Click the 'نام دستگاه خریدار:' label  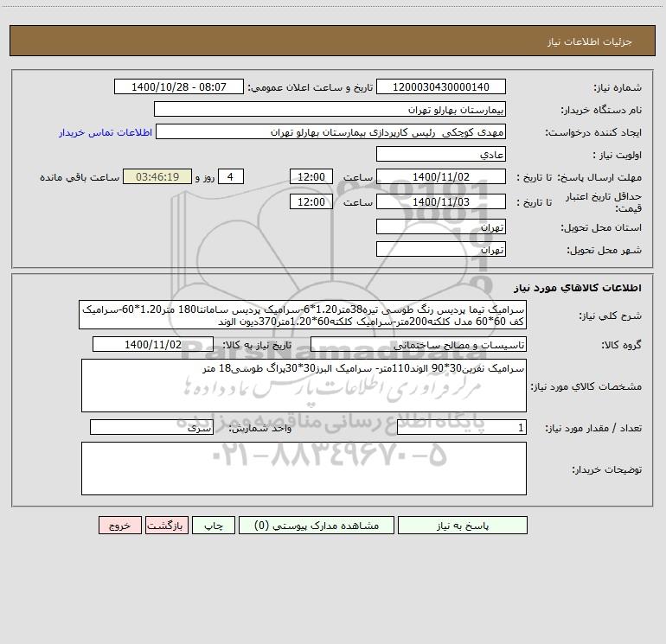coord(601,111)
